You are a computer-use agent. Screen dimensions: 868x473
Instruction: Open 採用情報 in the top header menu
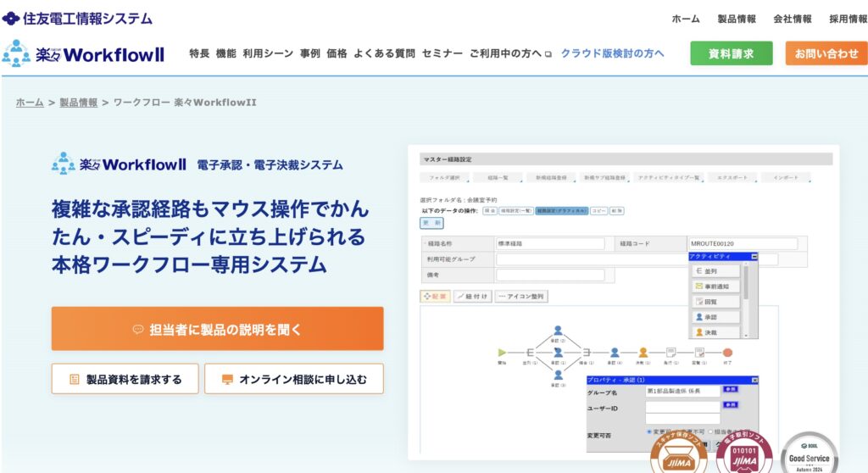click(848, 19)
